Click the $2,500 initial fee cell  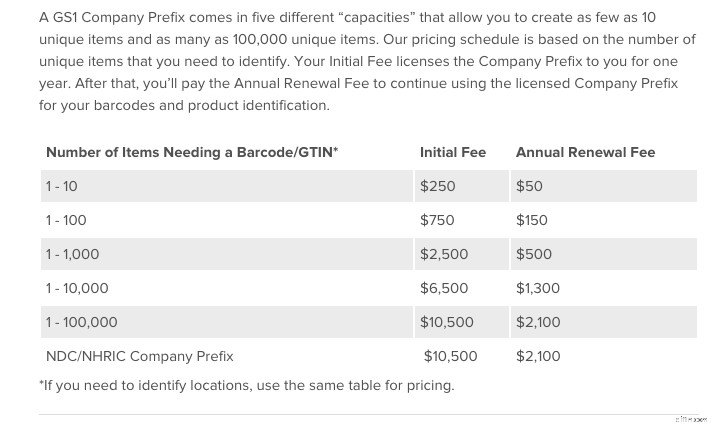coord(444,254)
